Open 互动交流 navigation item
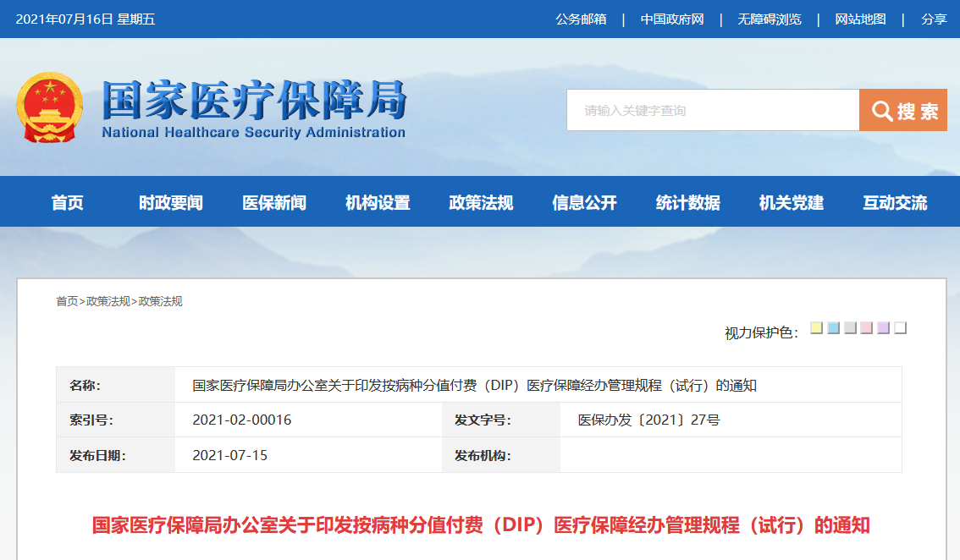Image resolution: width=960 pixels, height=560 pixels. tap(895, 202)
